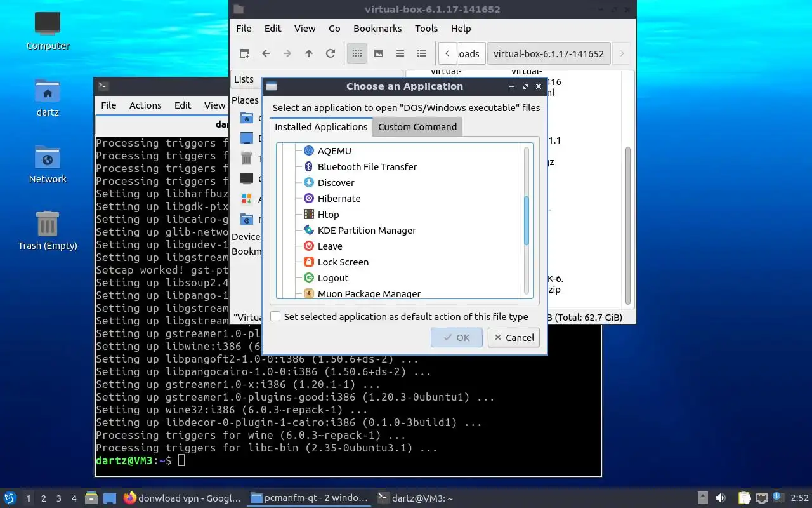
Task: Open the volume control in the tray
Action: coord(721,498)
